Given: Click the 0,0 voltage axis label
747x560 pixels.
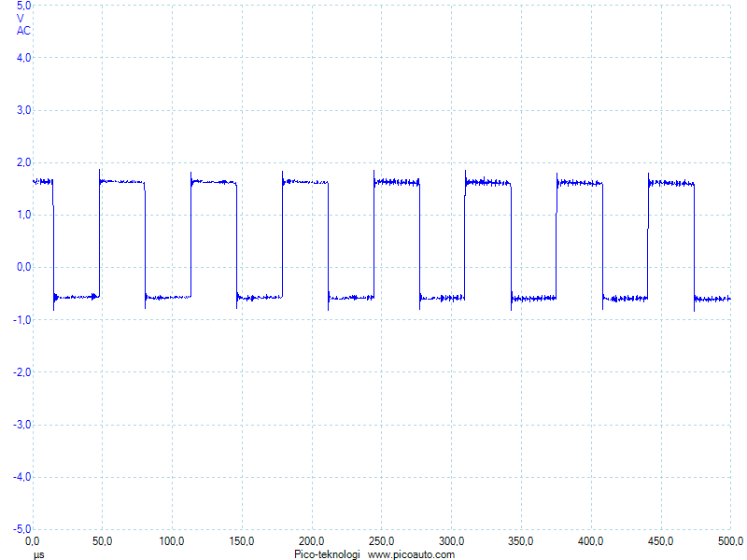Looking at the screenshot, I should (x=24, y=267).
